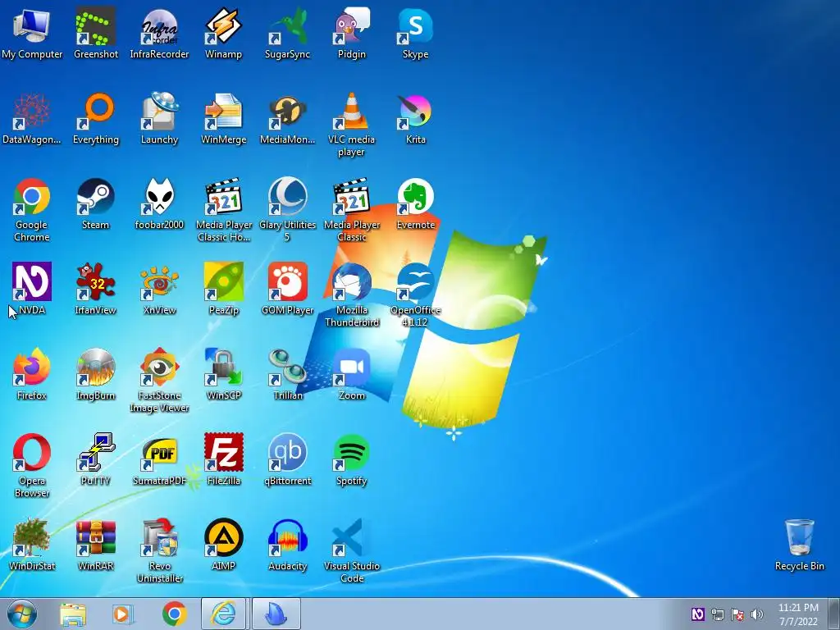
Task: Select the Greenshot shortcut
Action: (x=95, y=27)
